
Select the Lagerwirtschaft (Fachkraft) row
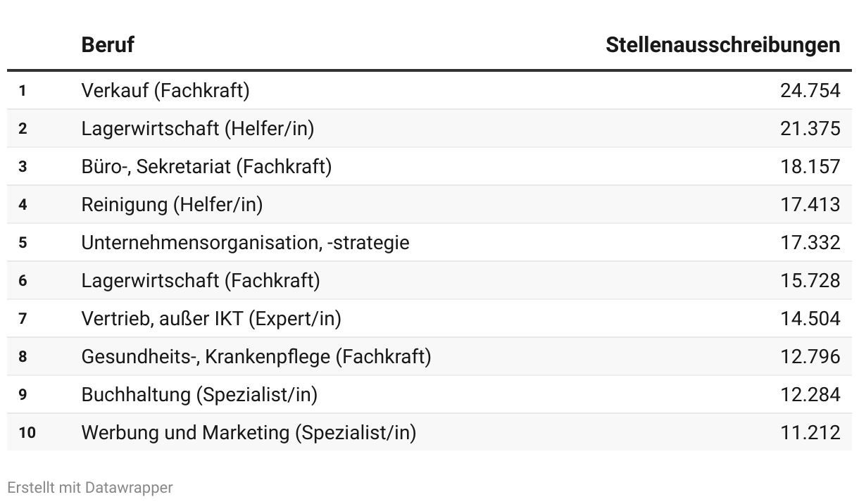(x=201, y=280)
